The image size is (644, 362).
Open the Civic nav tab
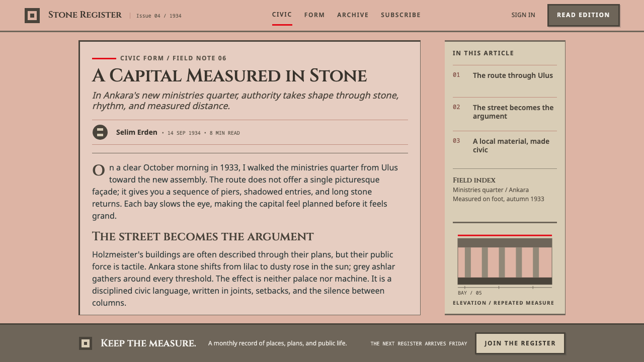coord(282,15)
